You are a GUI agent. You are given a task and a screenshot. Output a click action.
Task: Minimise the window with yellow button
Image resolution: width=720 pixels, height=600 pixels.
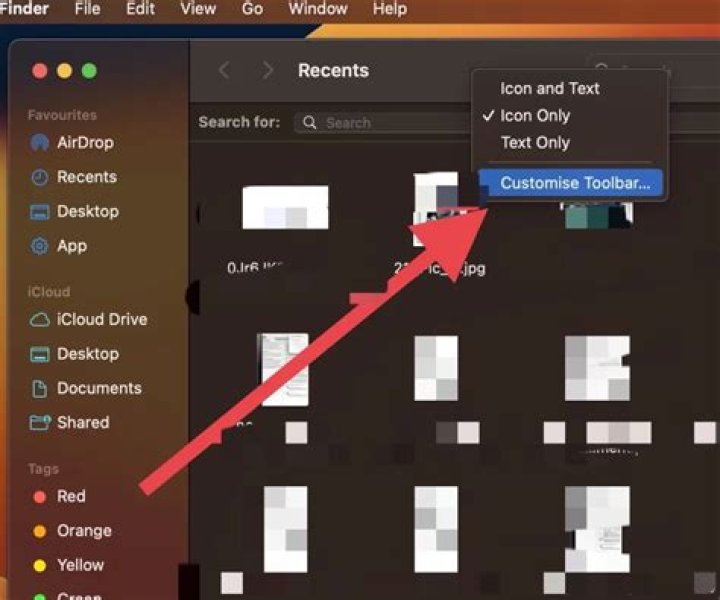pos(64,71)
